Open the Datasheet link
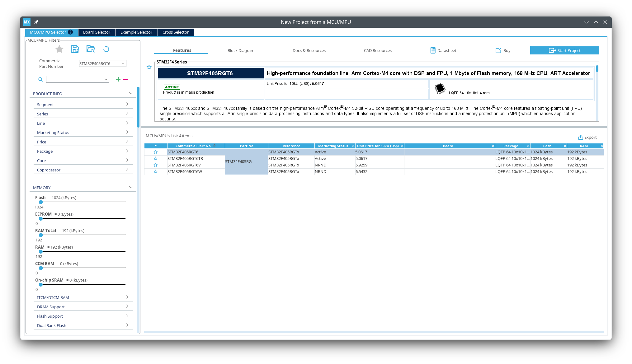The image size is (632, 364). pos(443,50)
